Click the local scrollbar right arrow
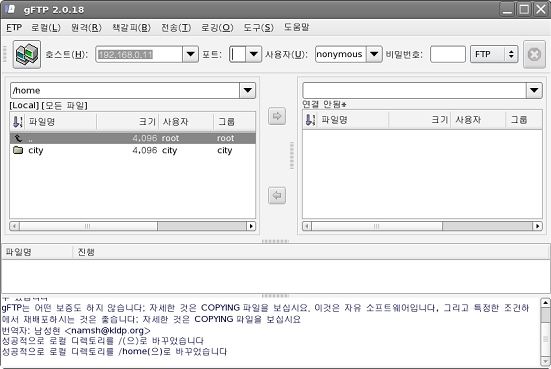 (x=251, y=226)
